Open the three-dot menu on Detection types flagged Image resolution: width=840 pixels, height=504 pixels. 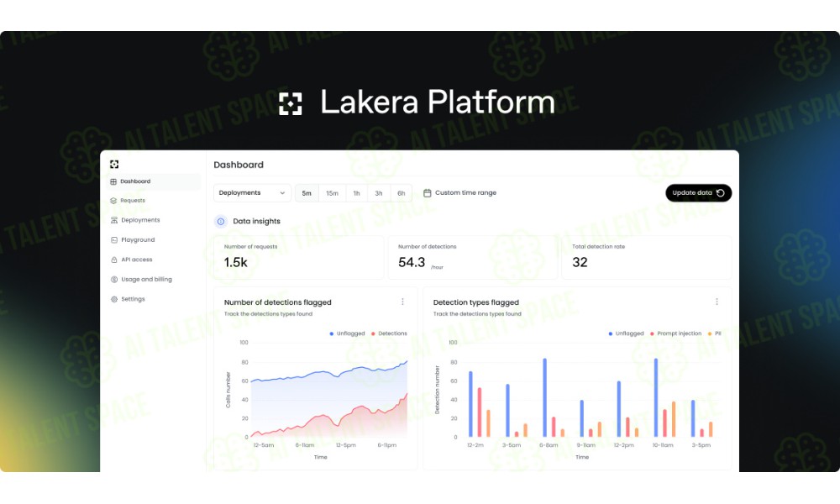click(x=717, y=302)
